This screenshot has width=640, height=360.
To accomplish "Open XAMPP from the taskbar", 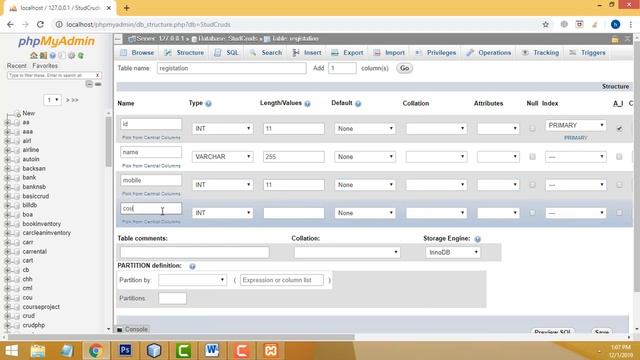I will click(271, 350).
